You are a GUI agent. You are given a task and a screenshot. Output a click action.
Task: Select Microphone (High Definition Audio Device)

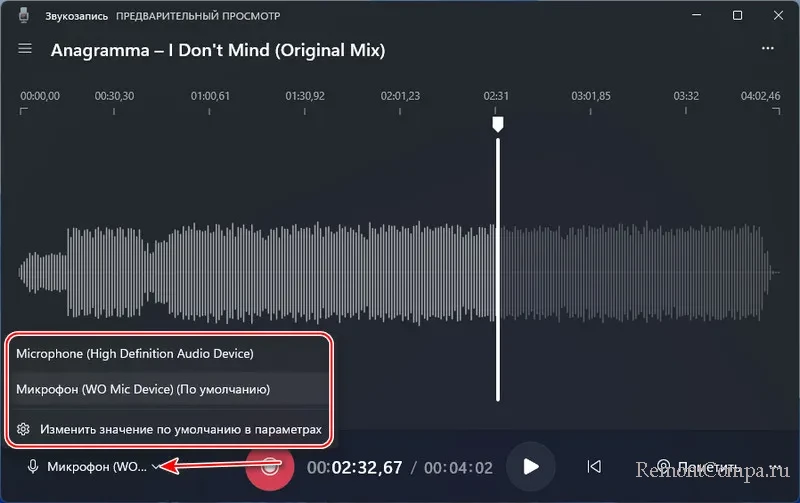pos(135,354)
